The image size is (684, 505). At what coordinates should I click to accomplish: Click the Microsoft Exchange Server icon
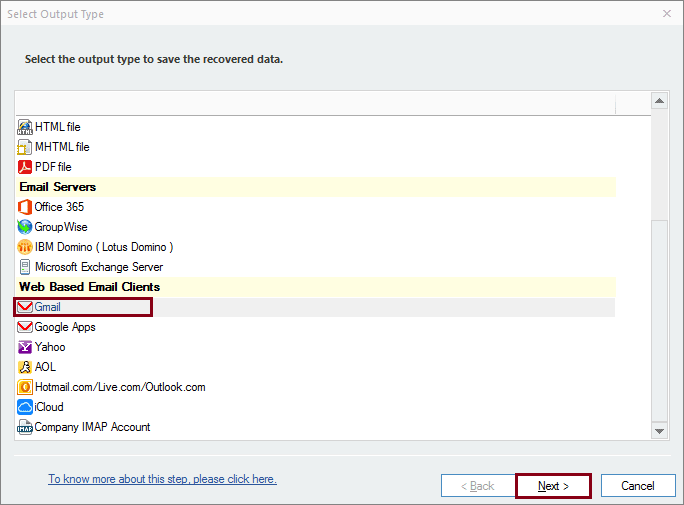[x=25, y=267]
